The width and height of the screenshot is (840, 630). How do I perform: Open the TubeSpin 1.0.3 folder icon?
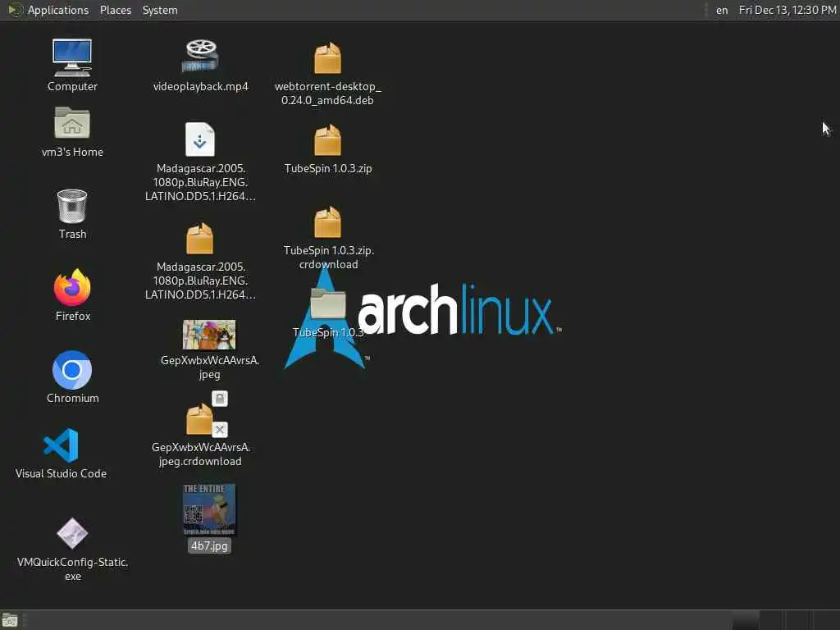[328, 304]
